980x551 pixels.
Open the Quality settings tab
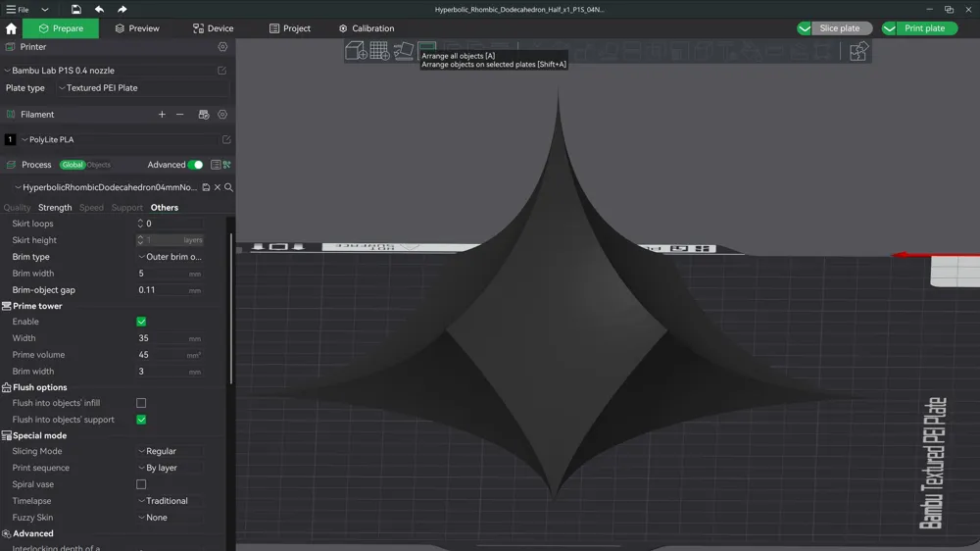[x=17, y=208]
